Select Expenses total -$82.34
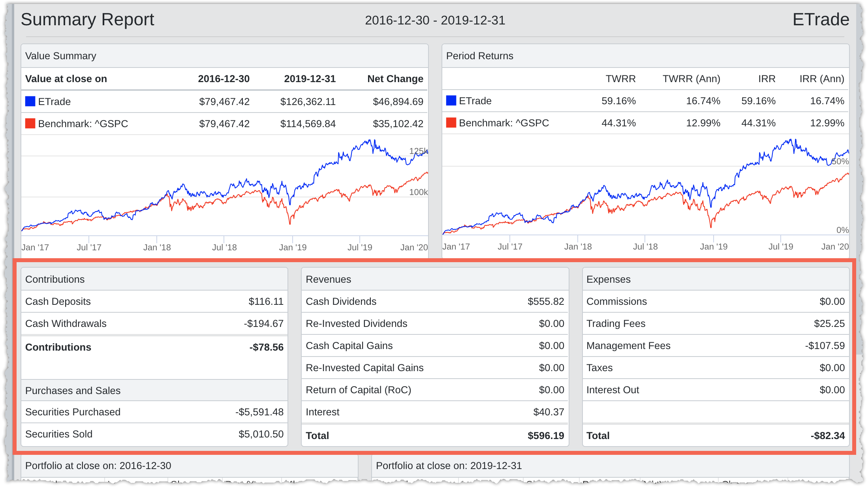This screenshot has height=488, width=868. 827,435
